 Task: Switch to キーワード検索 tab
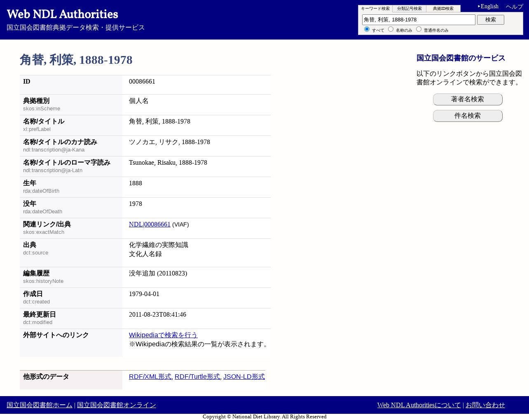pyautogui.click(x=375, y=9)
